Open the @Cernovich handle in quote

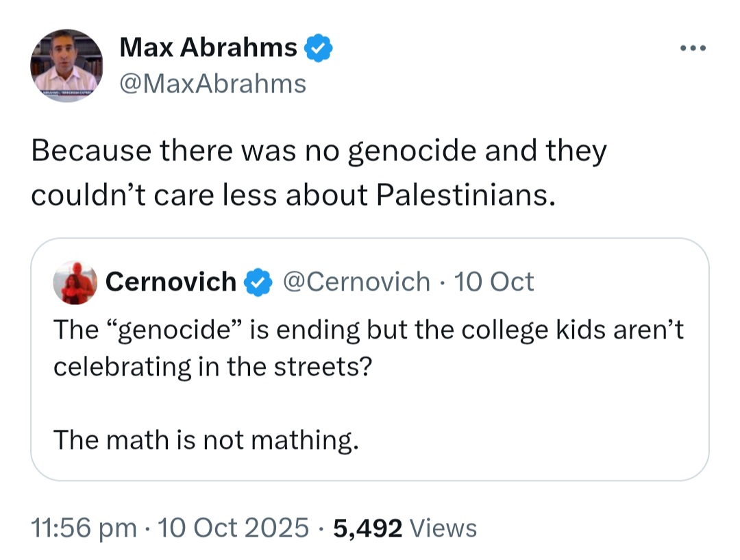tap(357, 282)
